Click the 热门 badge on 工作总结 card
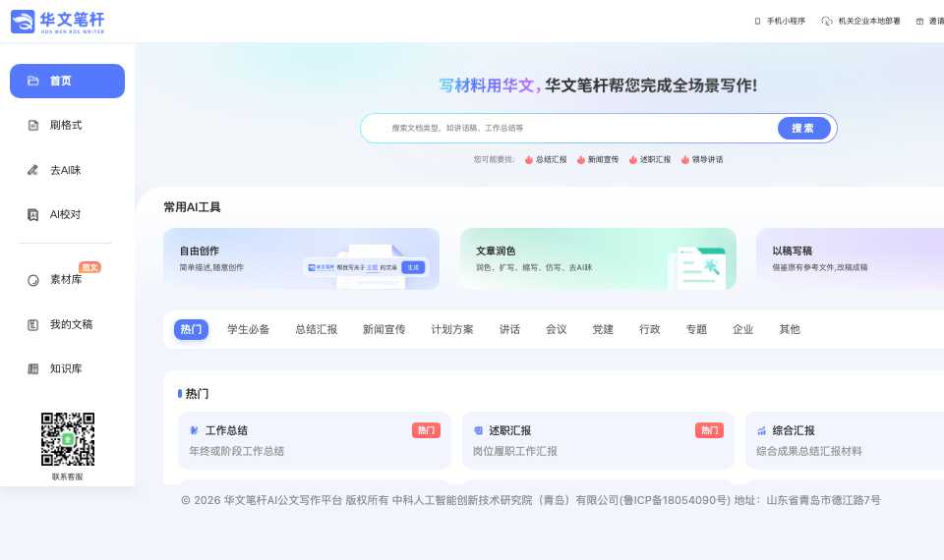The image size is (944, 560). coord(426,430)
